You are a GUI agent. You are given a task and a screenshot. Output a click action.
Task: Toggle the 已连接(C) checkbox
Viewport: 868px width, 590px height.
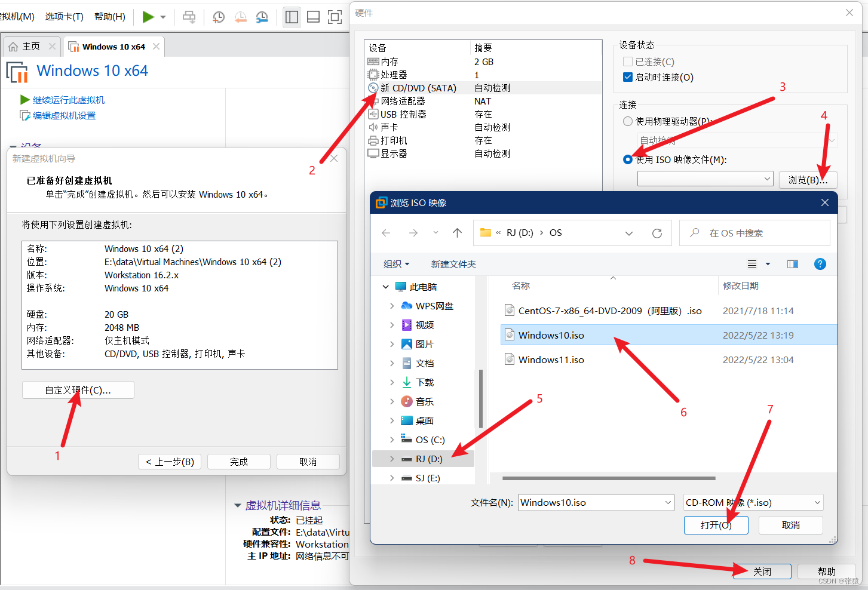pyautogui.click(x=628, y=62)
